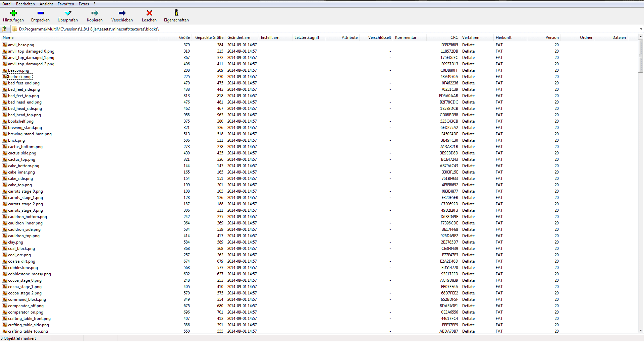This screenshot has width=644, height=342.
Task: Click the Kopieren arrow icon
Action: (x=95, y=13)
